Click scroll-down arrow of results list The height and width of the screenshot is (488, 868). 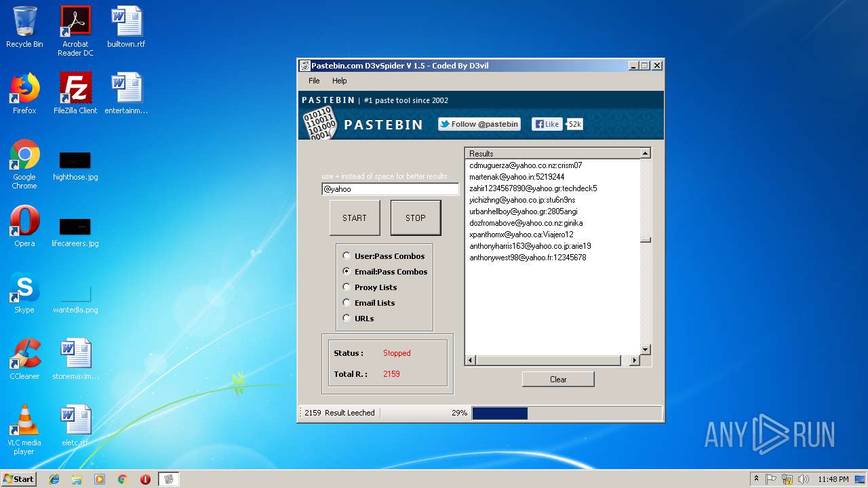(646, 350)
